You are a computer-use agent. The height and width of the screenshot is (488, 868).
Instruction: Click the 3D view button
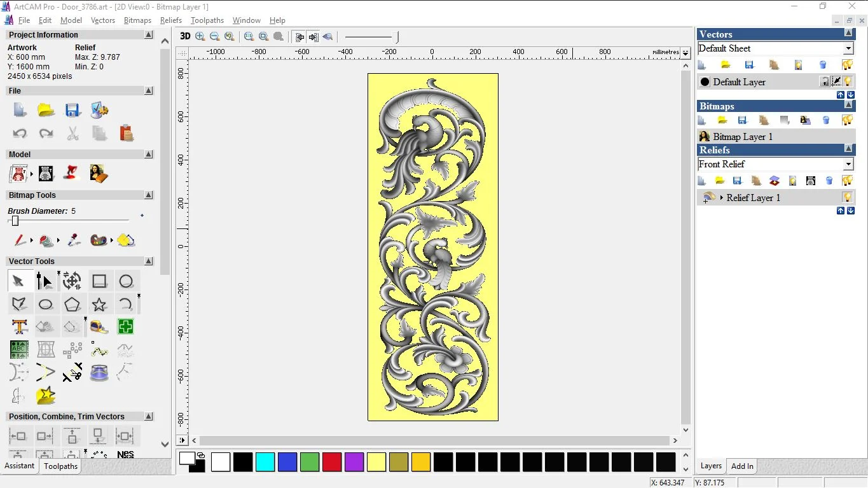coord(185,36)
